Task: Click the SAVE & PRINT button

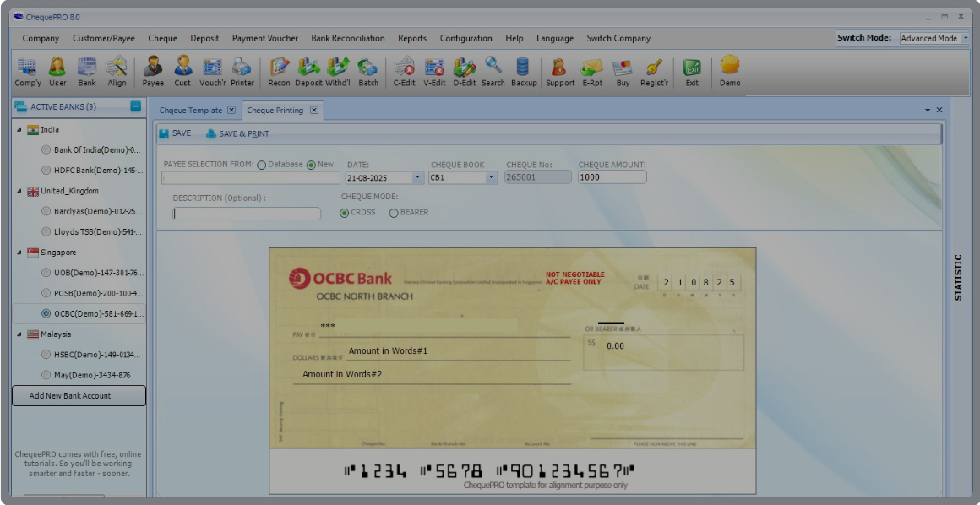Action: 237,133
